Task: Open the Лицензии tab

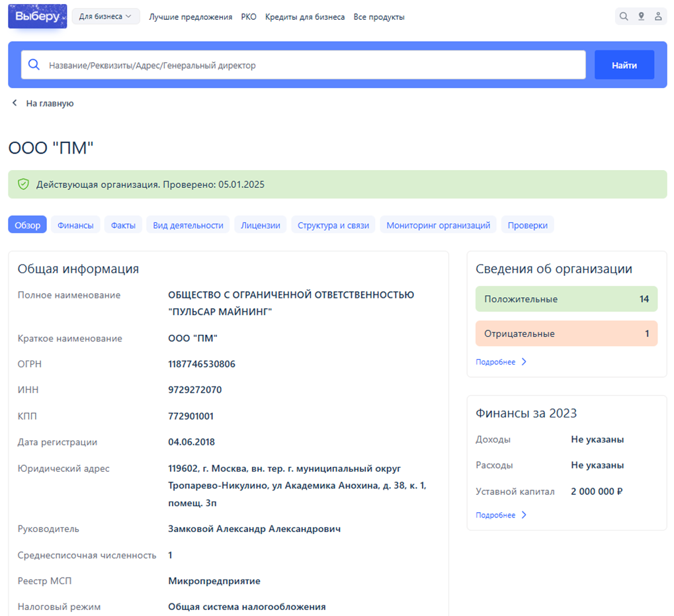Action: point(260,225)
